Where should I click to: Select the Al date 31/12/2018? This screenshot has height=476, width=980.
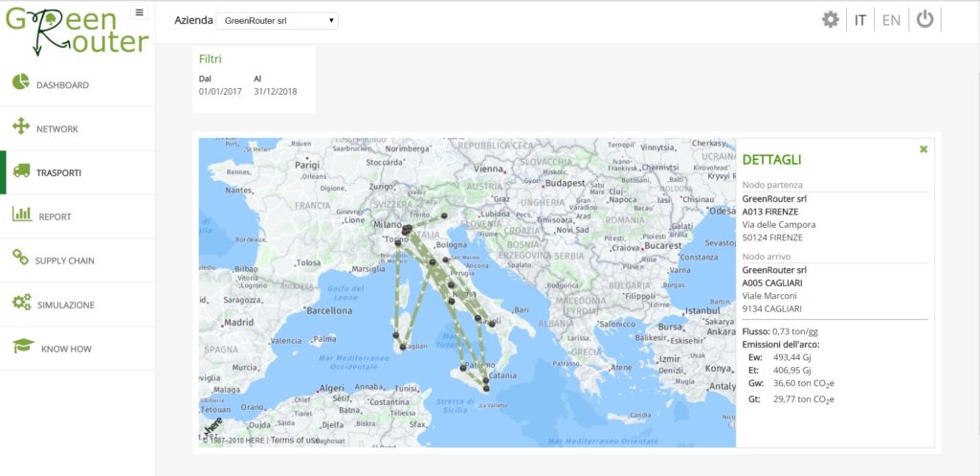click(276, 91)
